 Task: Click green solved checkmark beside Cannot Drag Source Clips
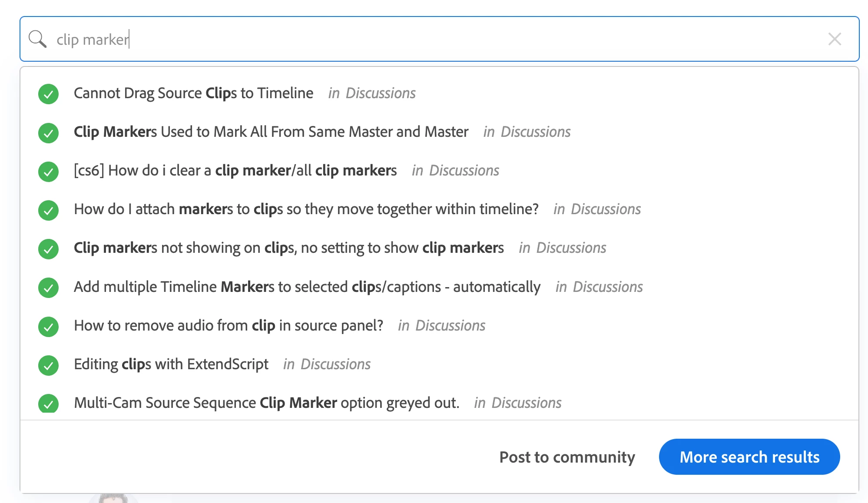click(48, 94)
